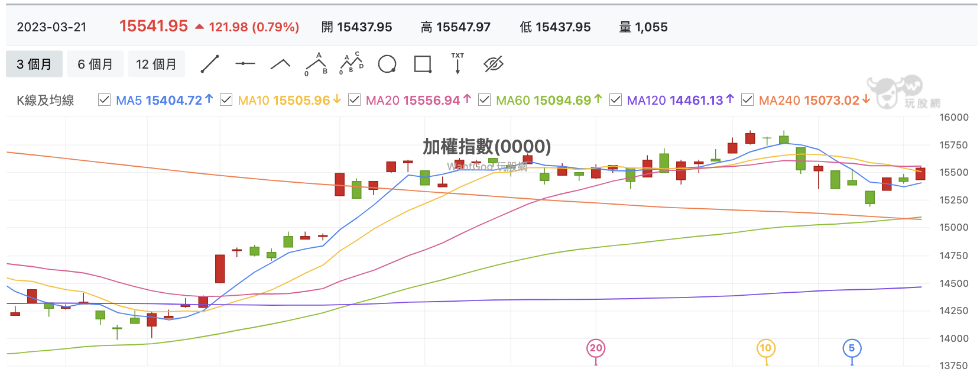Click the blue 5 marker on time axis
Screen dimensions: 980x375
(852, 348)
